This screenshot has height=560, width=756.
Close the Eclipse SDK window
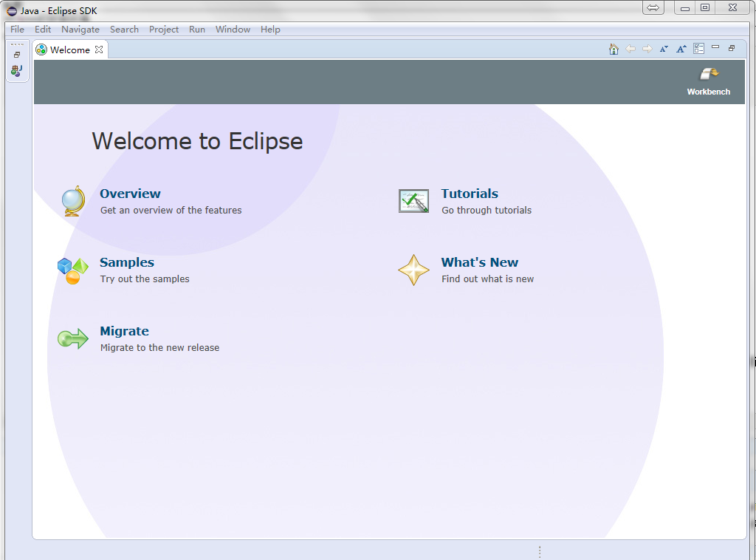click(733, 7)
